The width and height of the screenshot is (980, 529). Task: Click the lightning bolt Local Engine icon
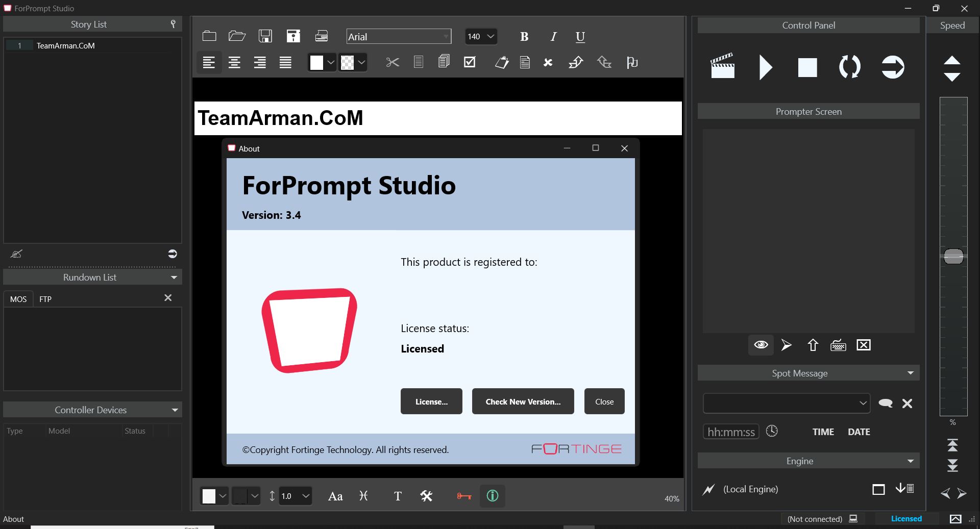point(708,490)
